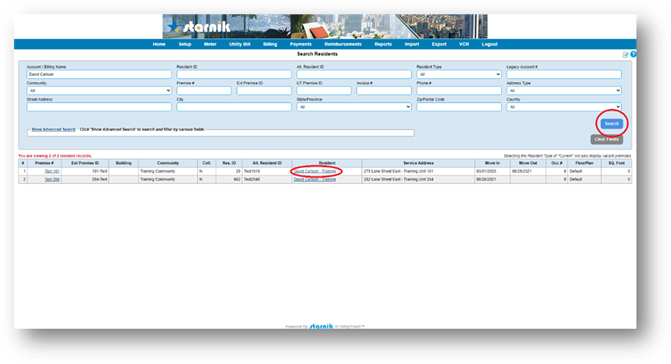The width and height of the screenshot is (671, 364).
Task: Open Show Advanced Search link
Action: point(53,129)
